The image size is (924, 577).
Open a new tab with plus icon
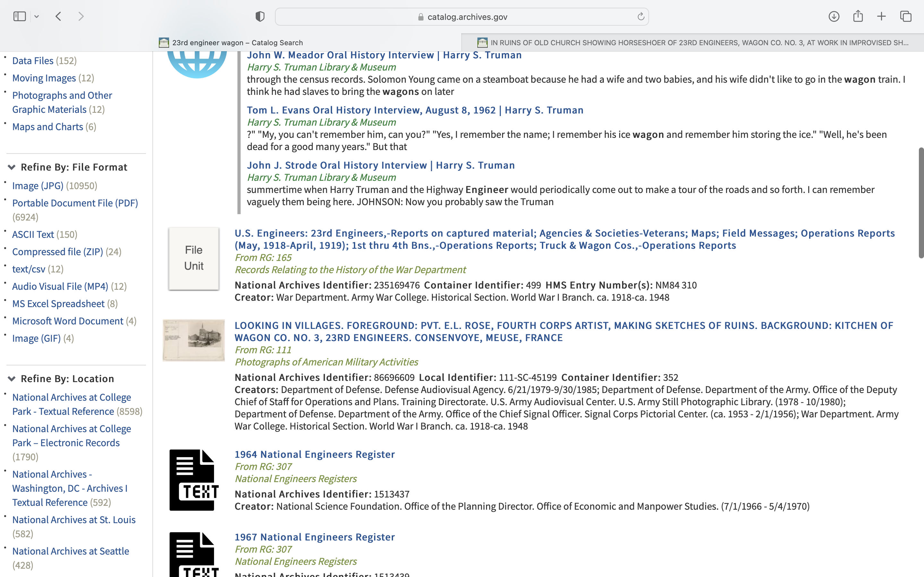tap(882, 16)
